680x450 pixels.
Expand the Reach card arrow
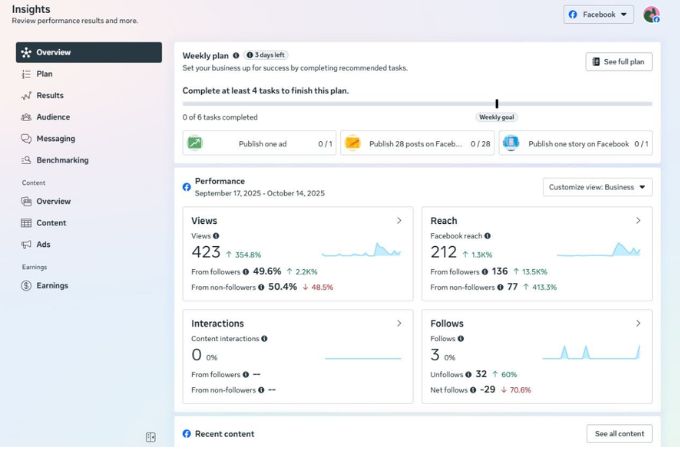(638, 221)
